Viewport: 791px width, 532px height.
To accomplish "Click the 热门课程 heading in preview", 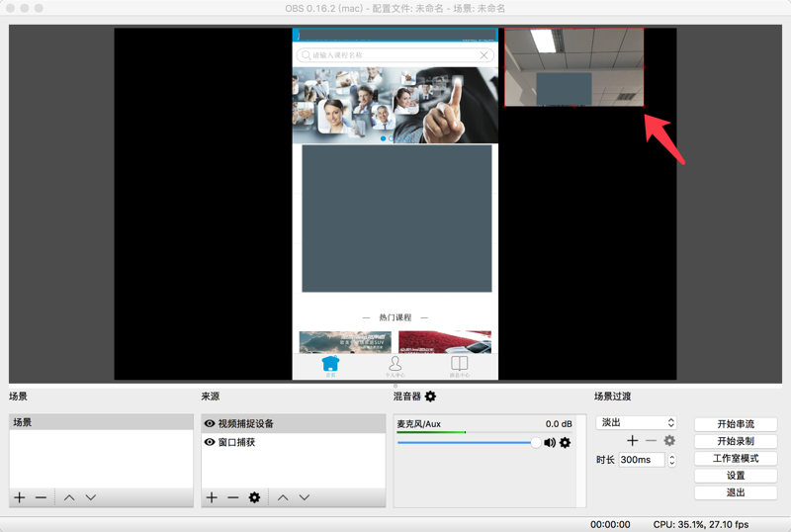I will pyautogui.click(x=395, y=317).
